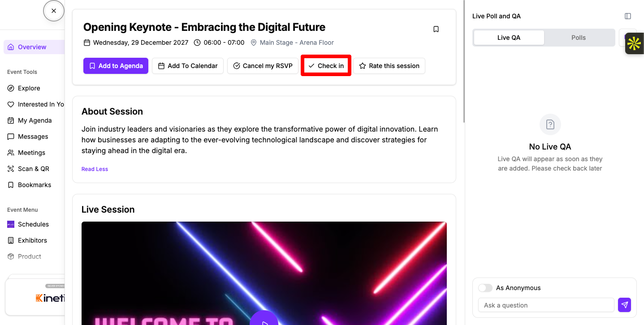Focus the Ask a question field
Screen dimensions: 644x325
pyautogui.click(x=546, y=305)
